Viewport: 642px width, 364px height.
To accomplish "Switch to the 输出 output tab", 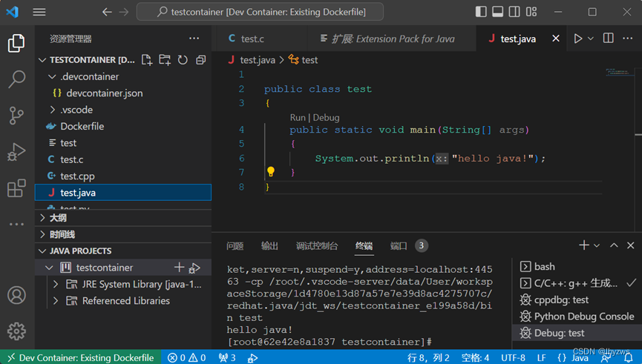I will [269, 246].
